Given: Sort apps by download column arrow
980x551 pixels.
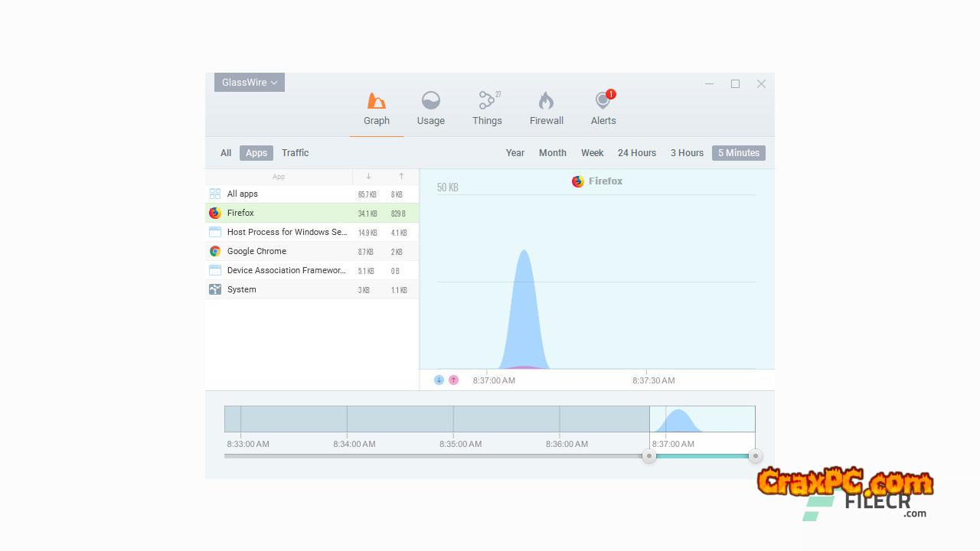Looking at the screenshot, I should point(368,177).
